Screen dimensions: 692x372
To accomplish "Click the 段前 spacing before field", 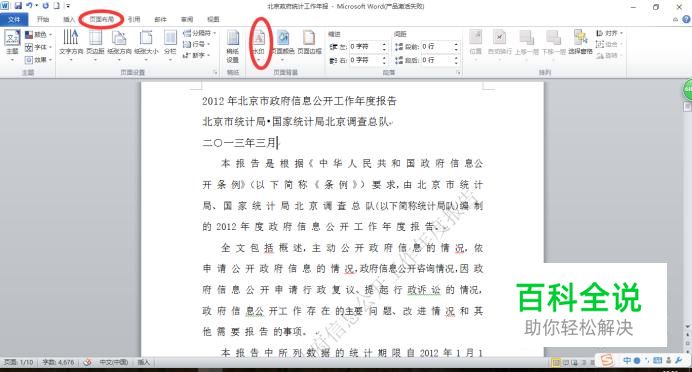I will pyautogui.click(x=436, y=46).
